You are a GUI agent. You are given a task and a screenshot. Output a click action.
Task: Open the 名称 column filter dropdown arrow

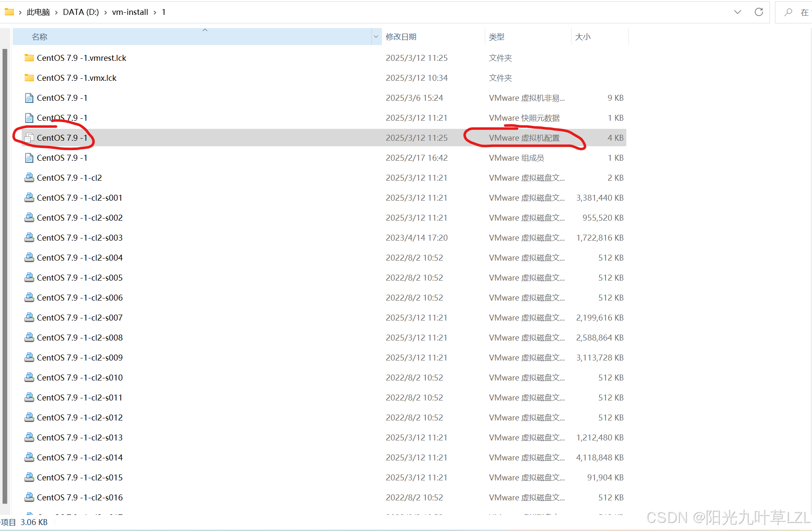[376, 37]
